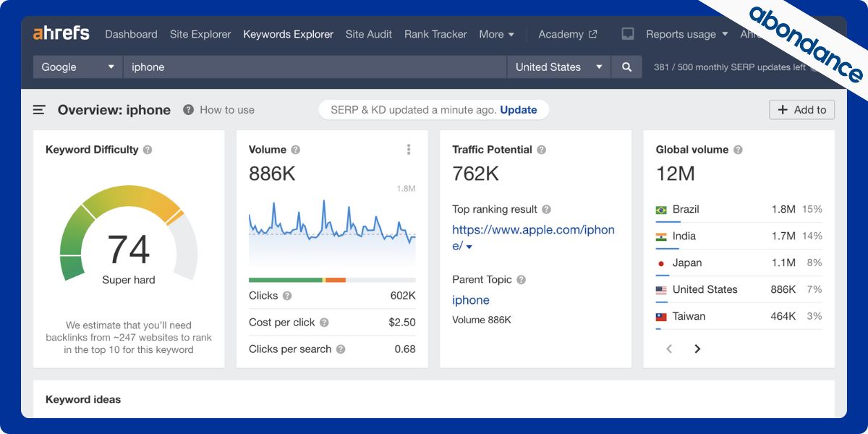Click the Parent Topic help icon
Viewport: 868px width, 434px height.
point(521,279)
